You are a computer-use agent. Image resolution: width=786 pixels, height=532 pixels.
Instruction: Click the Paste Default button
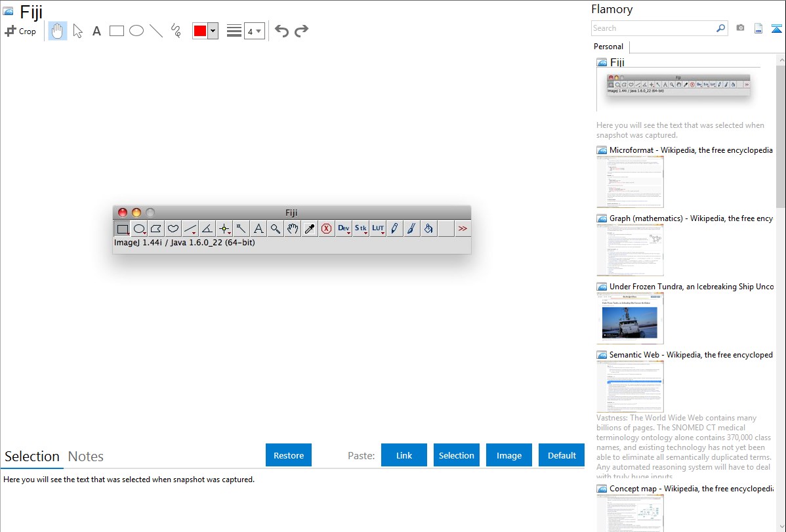pyautogui.click(x=562, y=455)
